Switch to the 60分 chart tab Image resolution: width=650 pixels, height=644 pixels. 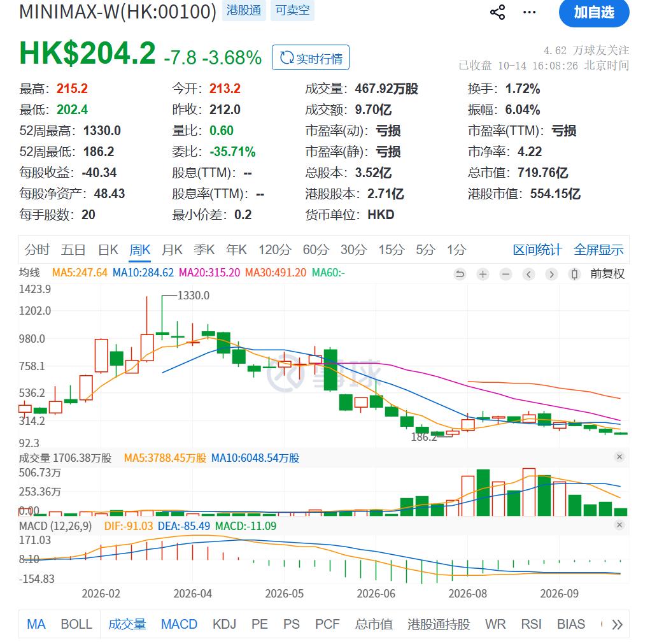[316, 250]
